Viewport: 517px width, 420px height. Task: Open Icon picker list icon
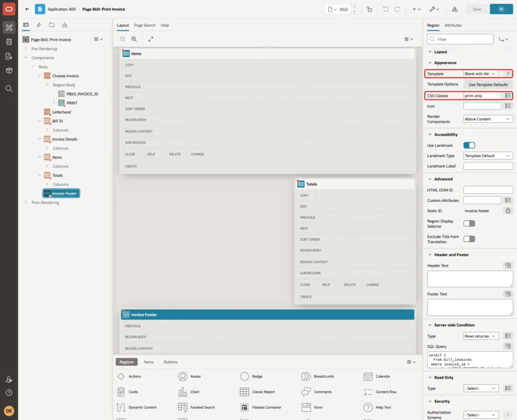508,106
